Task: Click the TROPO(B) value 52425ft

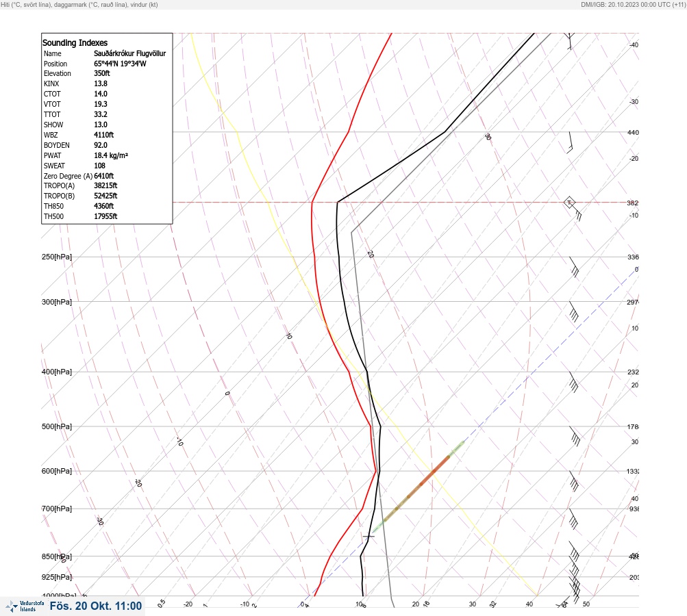Action: (x=105, y=196)
